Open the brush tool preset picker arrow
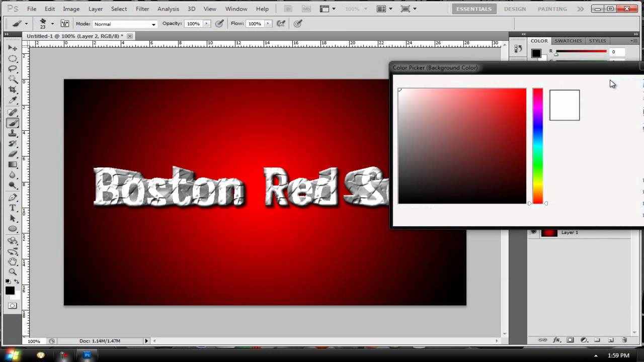The width and height of the screenshot is (644, 362). pyautogui.click(x=26, y=24)
